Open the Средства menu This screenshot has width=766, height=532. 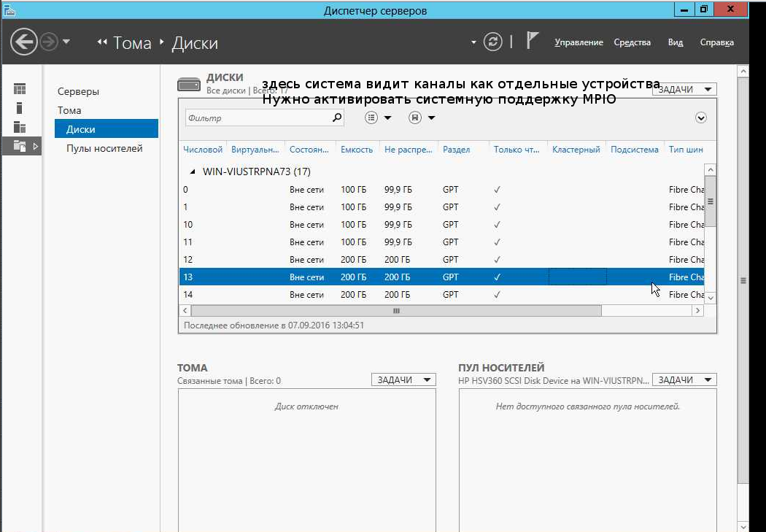pyautogui.click(x=632, y=42)
